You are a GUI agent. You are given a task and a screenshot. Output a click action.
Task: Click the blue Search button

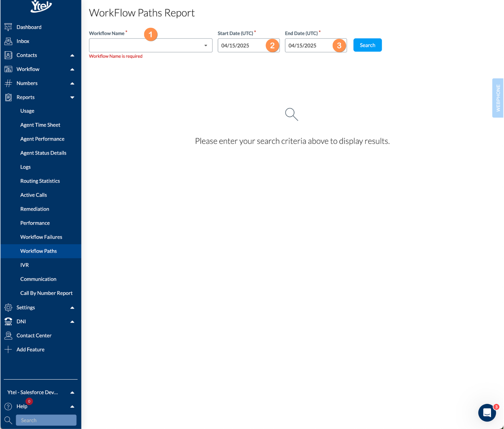[367, 45]
